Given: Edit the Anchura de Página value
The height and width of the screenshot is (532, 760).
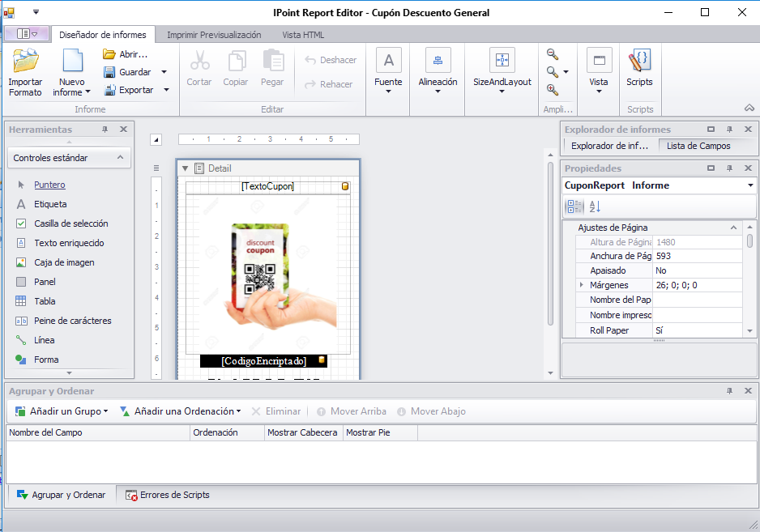Looking at the screenshot, I should click(697, 256).
